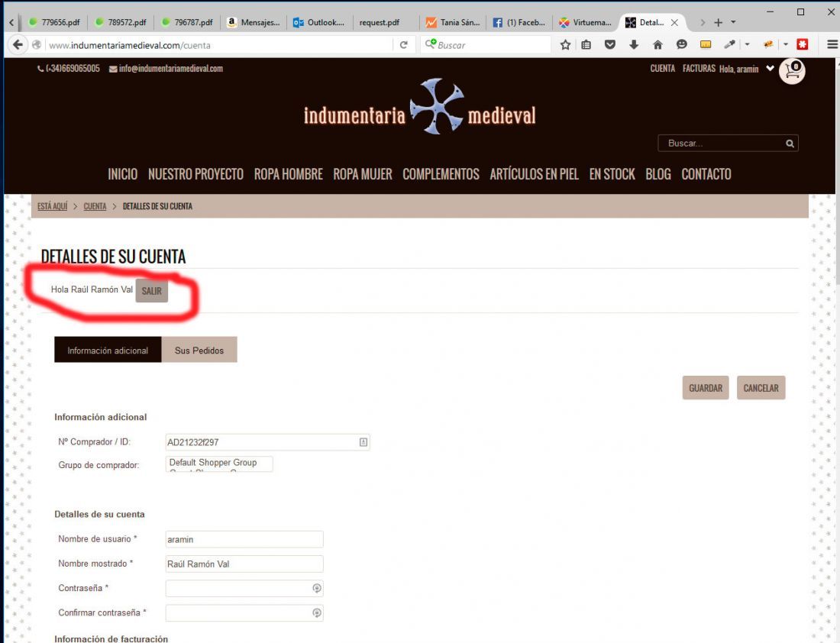Go to the browser home icon
Viewport: 840px width, 643px height.
click(657, 44)
